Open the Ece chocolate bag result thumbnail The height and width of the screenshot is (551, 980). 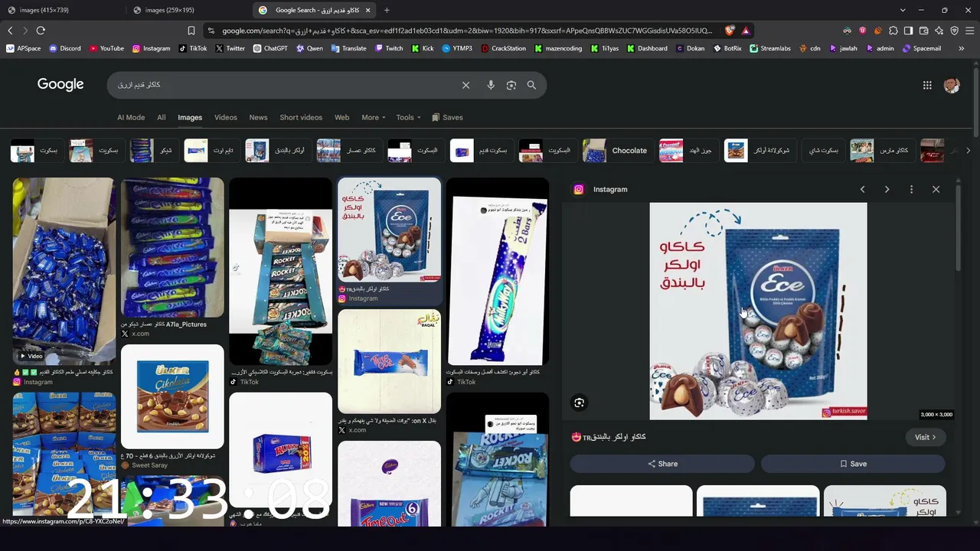tap(390, 230)
